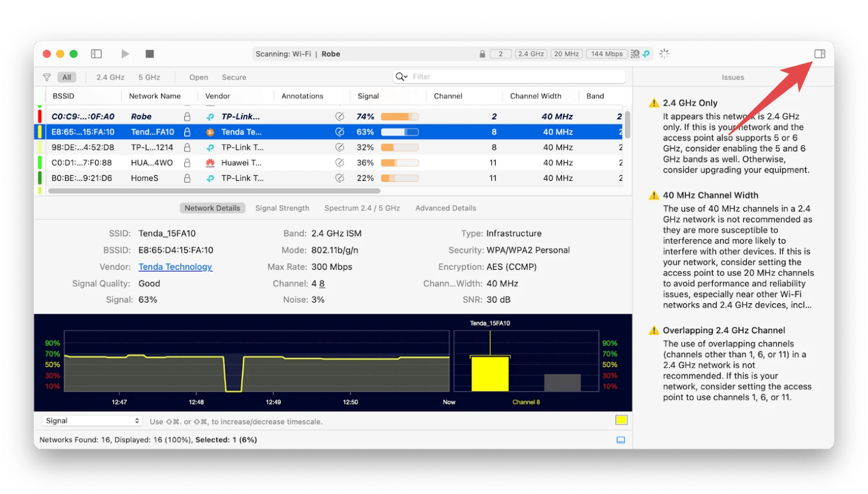Stop scanning with the stop button
This screenshot has height=494, width=868.
click(150, 54)
